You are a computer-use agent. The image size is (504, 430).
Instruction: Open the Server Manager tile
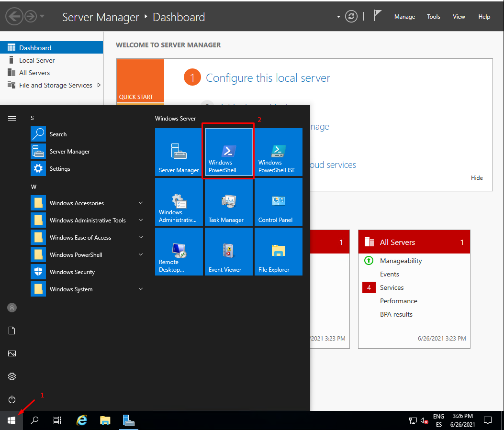(179, 152)
